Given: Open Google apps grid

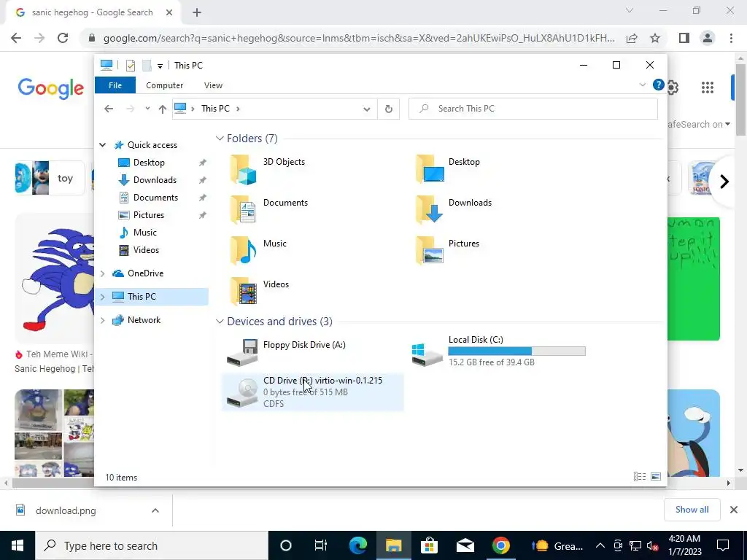Looking at the screenshot, I should [x=708, y=87].
